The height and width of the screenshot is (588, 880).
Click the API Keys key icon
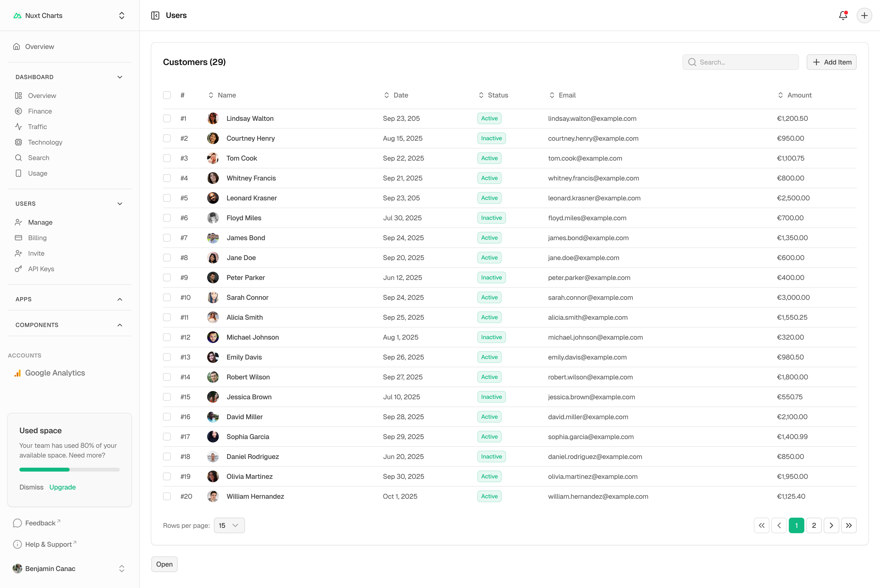[x=18, y=269]
